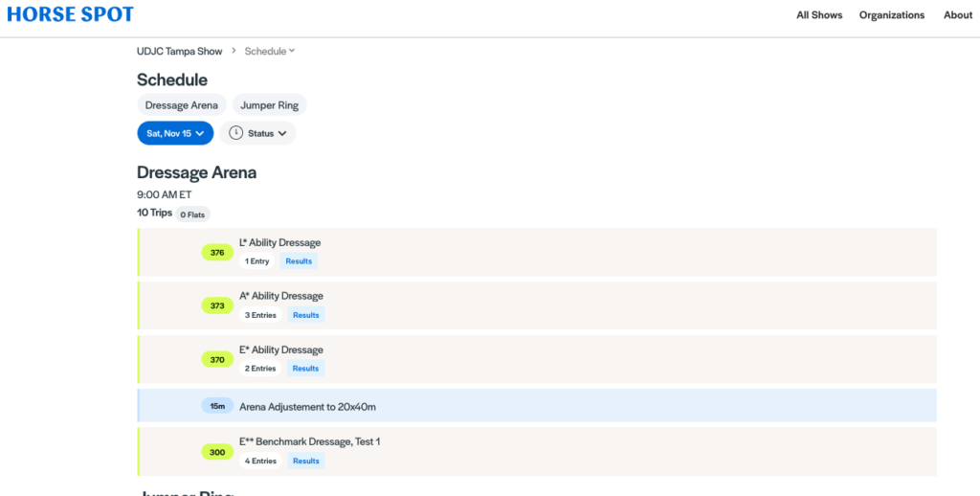Image resolution: width=980 pixels, height=496 pixels.
Task: Open the Schedule breadcrumb dropdown
Action: point(270,51)
